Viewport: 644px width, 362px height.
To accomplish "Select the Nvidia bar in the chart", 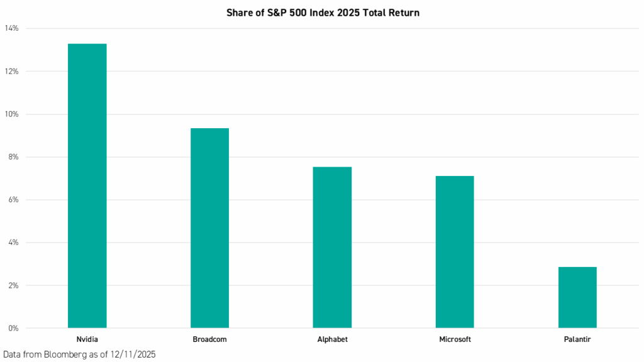I will [87, 185].
